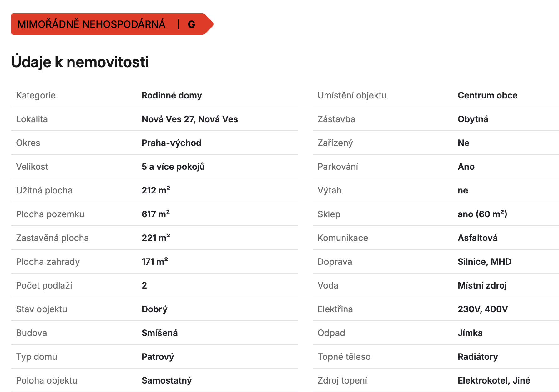
Task: Click the G energy class letter
Action: (x=191, y=24)
